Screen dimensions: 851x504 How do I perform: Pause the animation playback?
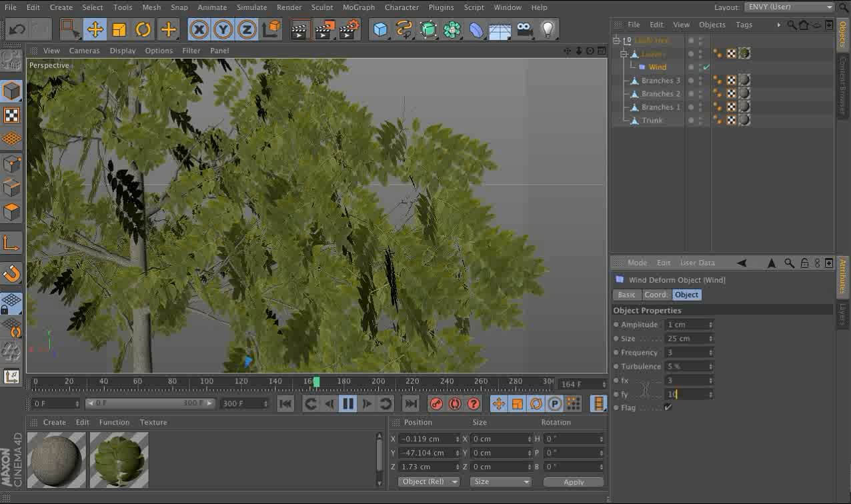click(347, 403)
